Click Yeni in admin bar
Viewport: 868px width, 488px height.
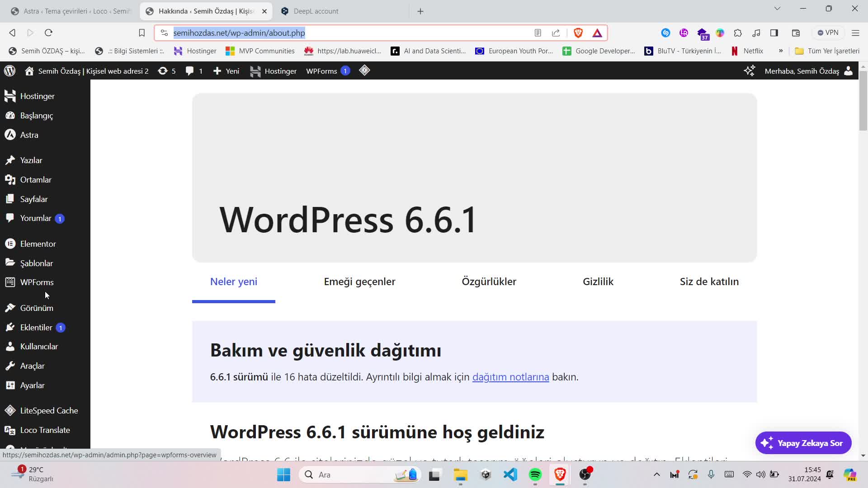[x=226, y=71]
